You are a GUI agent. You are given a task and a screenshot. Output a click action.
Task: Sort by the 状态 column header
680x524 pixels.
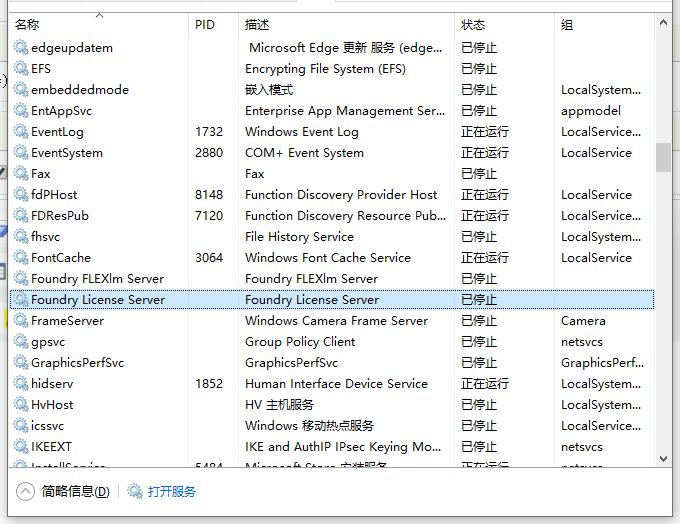pos(473,25)
